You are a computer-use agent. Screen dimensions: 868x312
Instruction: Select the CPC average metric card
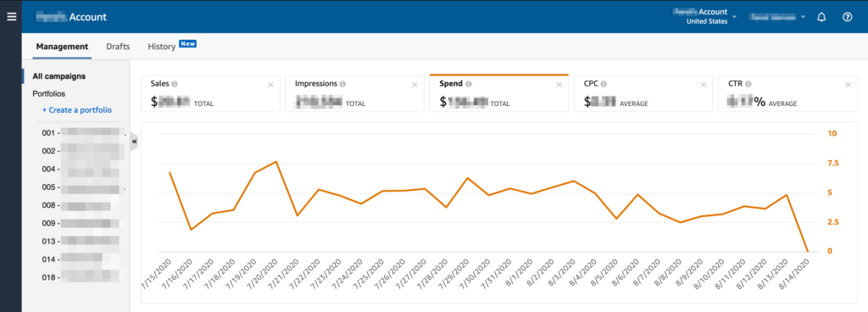click(643, 93)
